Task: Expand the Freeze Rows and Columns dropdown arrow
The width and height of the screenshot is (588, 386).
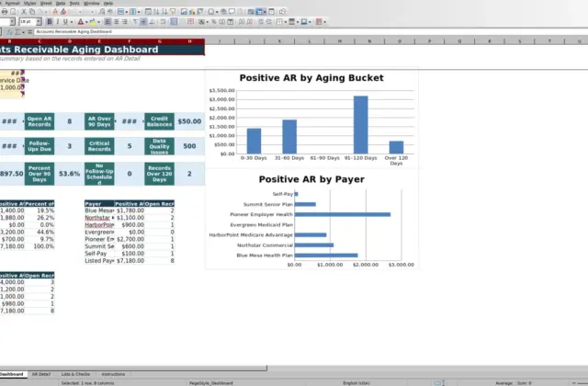Action: 265,12
